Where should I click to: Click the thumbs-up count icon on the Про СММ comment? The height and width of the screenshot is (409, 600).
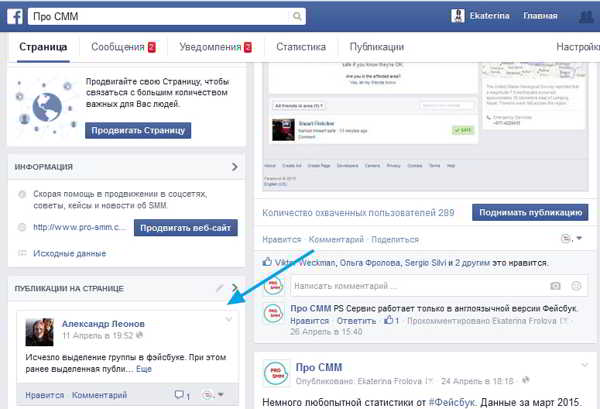(389, 320)
